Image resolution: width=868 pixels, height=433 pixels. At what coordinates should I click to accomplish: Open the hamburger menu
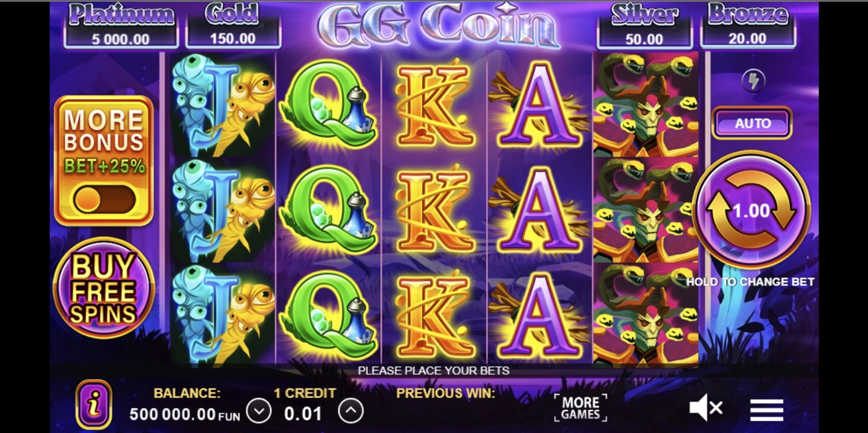[767, 410]
